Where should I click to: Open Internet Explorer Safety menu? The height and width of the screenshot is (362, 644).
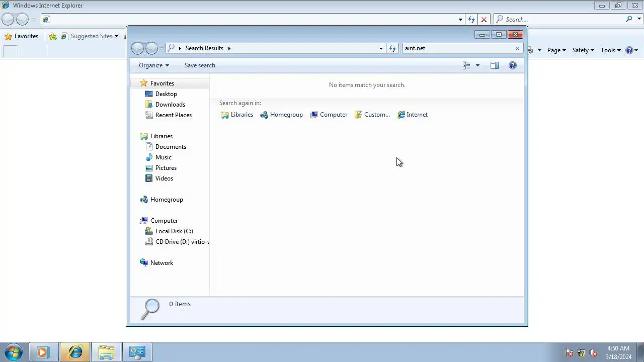click(x=583, y=50)
